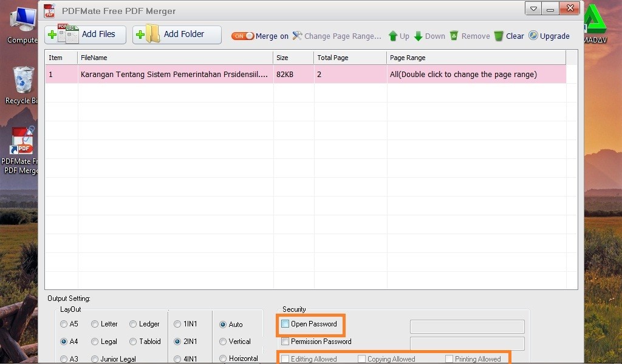Minimize the PDFMate window
Screen dimensions: 622x364
[x=550, y=8]
